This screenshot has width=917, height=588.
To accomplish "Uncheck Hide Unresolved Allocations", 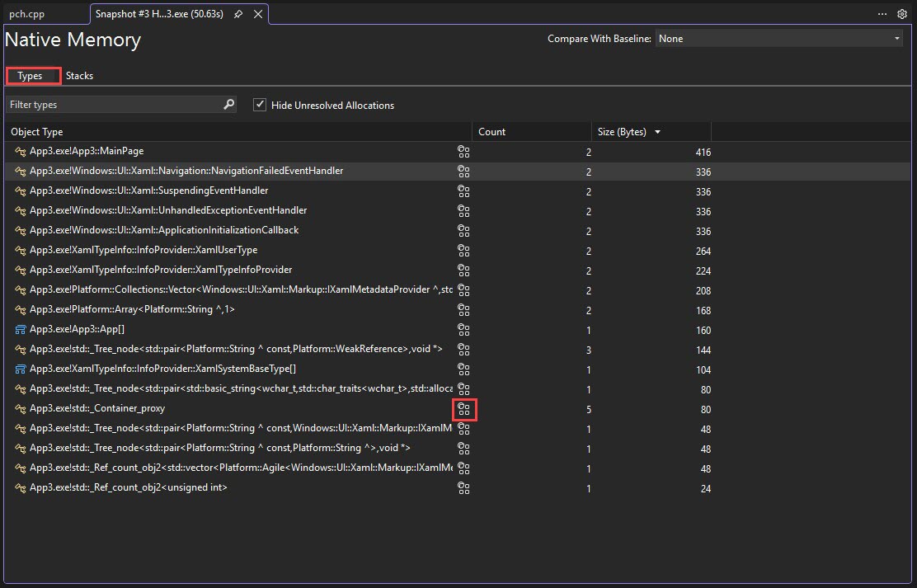I will [260, 105].
